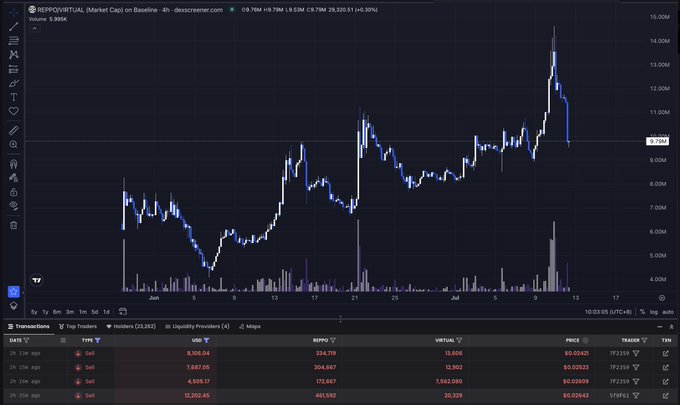Image resolution: width=680 pixels, height=405 pixels.
Task: Select the Text annotation tool
Action: (x=13, y=97)
